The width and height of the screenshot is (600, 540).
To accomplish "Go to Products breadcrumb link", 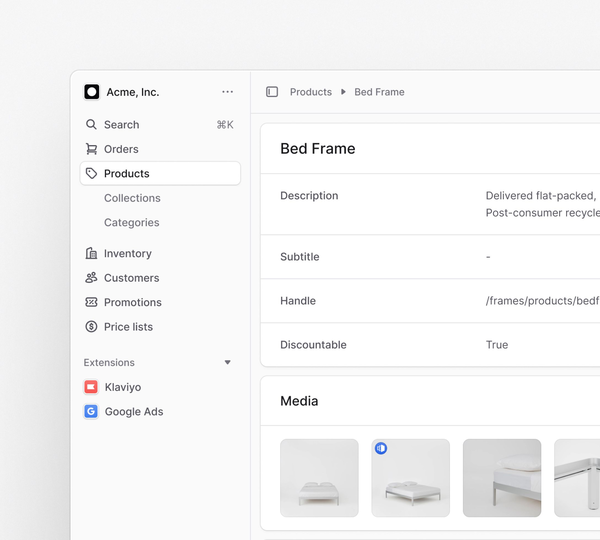I will [310, 92].
